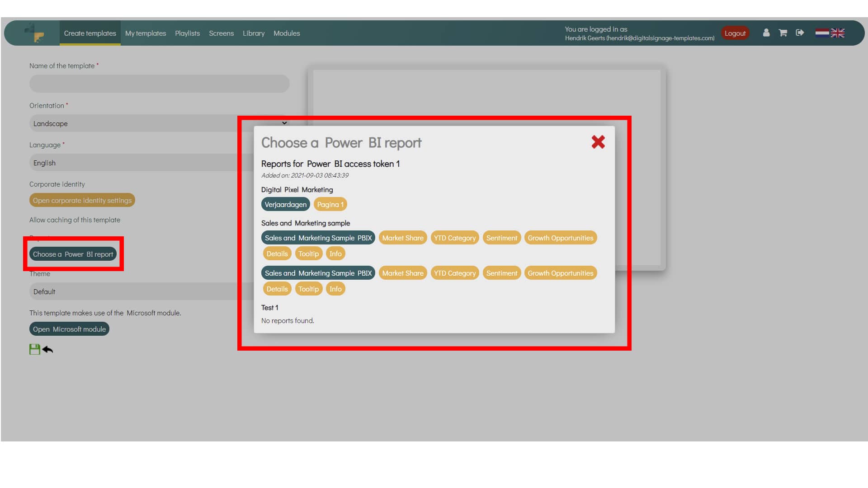The image size is (868, 488).
Task: Pick Sentiment in second sample row
Action: 502,273
